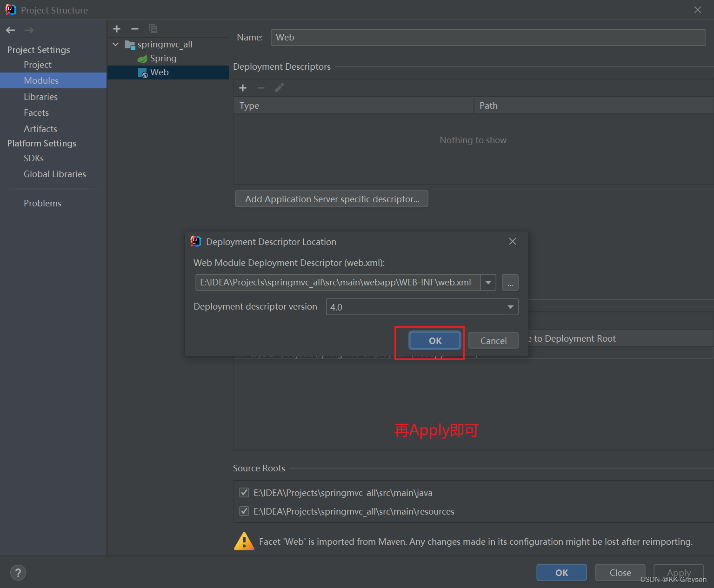Toggle the src\main\resources source root checkbox

click(x=244, y=511)
